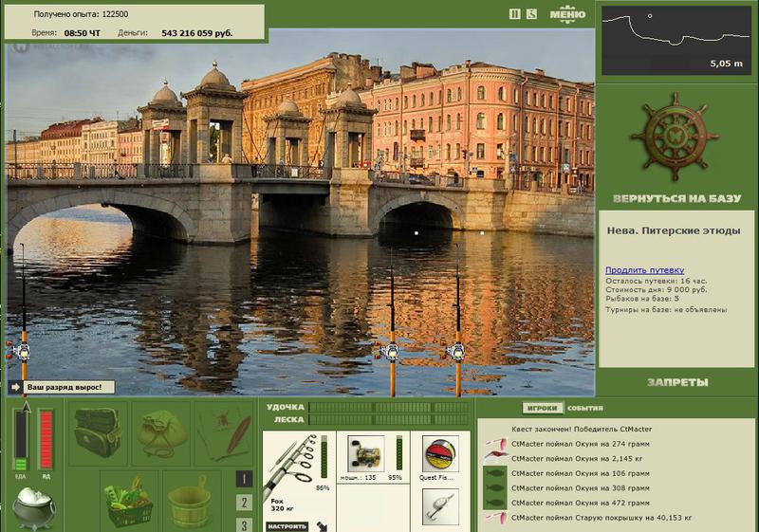Open the МЕНЮ button
Viewport: 759px width, 532px height.
point(567,14)
